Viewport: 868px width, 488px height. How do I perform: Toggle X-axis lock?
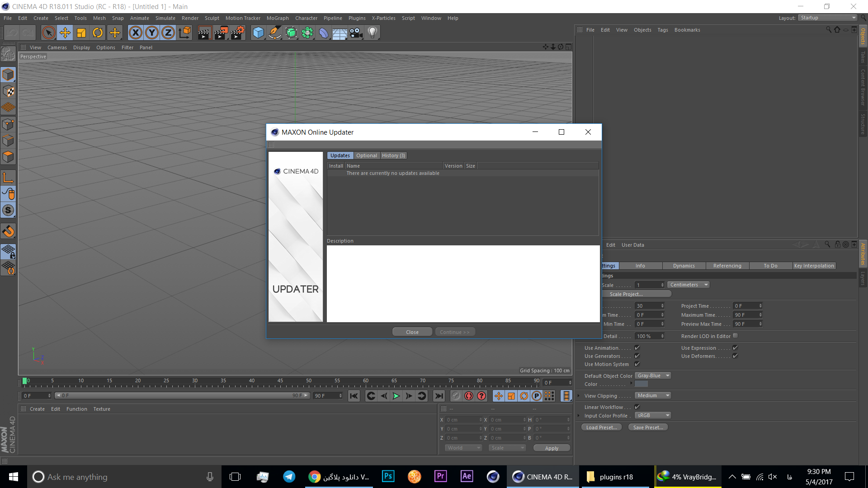point(136,33)
